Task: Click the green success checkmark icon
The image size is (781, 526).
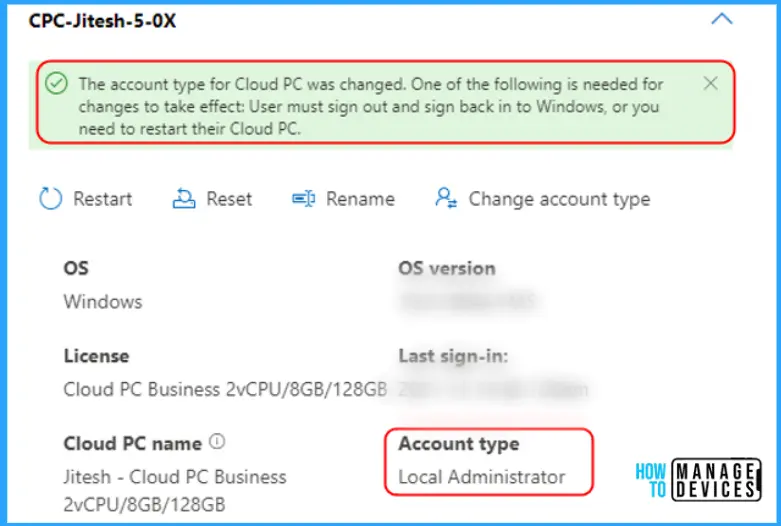Action: pyautogui.click(x=58, y=84)
